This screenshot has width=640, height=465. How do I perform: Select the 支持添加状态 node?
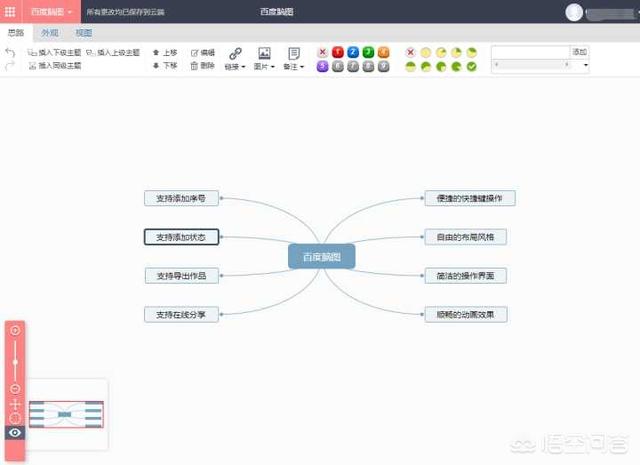click(x=181, y=237)
